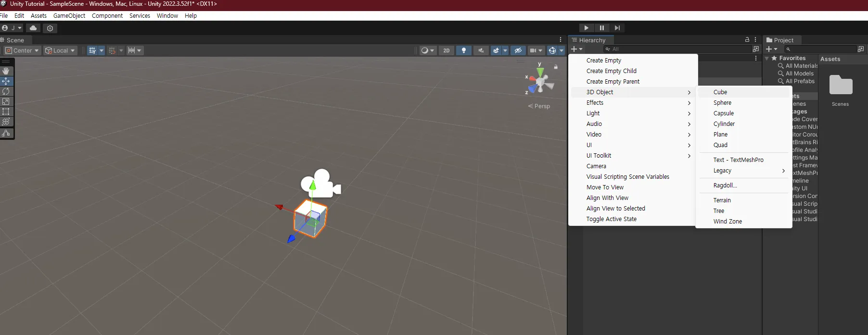Click the camera gizmo in scene

[x=321, y=183]
